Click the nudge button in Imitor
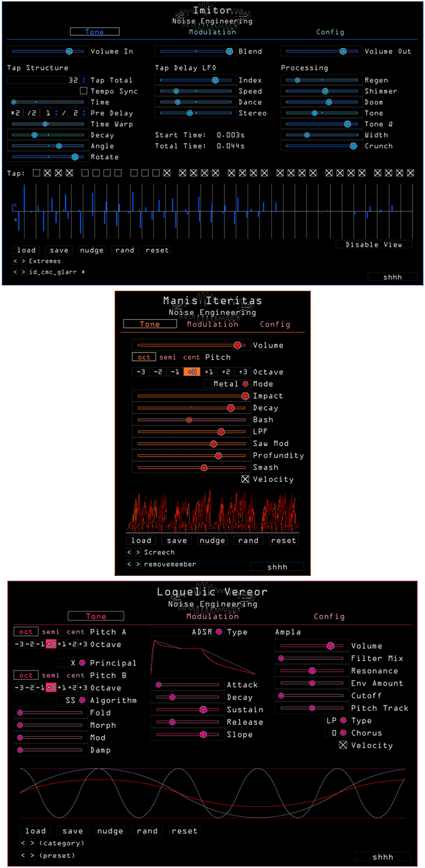The width and height of the screenshot is (425, 868). 91,250
